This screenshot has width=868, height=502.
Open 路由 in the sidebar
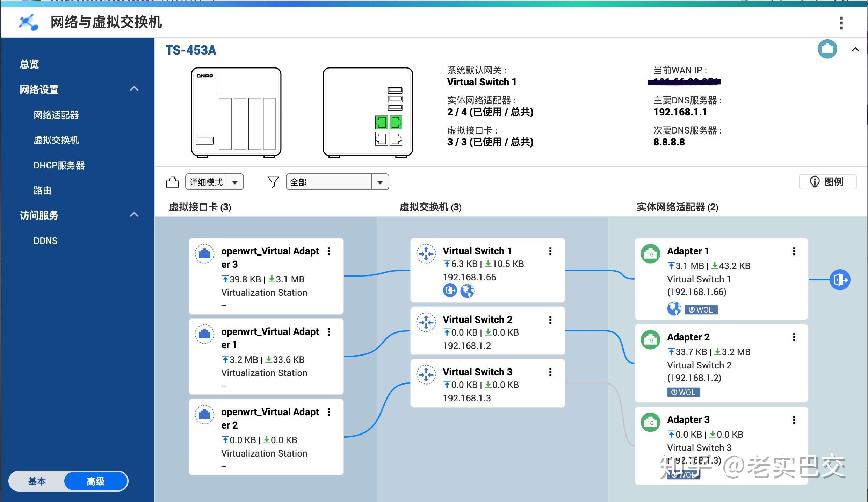(42, 191)
